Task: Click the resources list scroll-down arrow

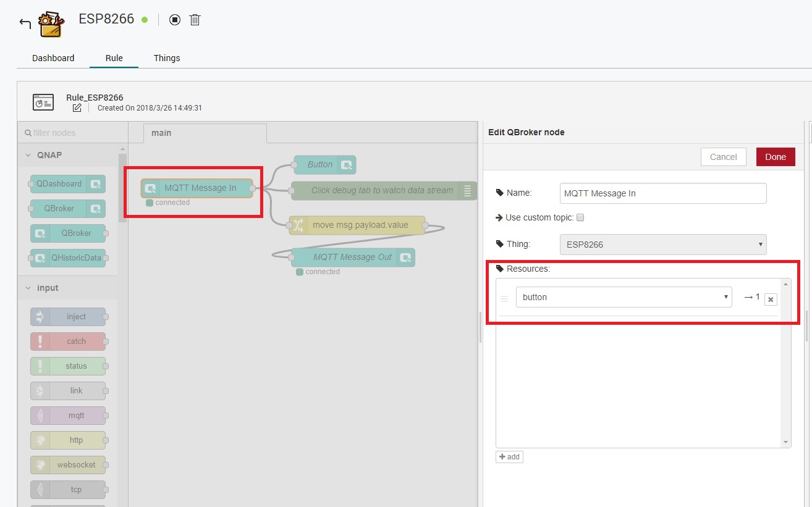Action: click(x=786, y=442)
